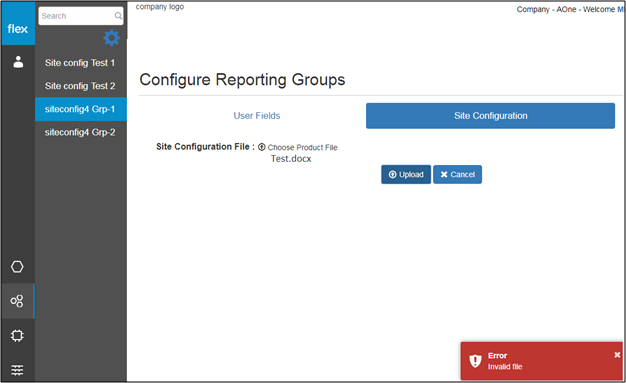Click the Upload button
This screenshot has width=626, height=383.
coord(406,175)
